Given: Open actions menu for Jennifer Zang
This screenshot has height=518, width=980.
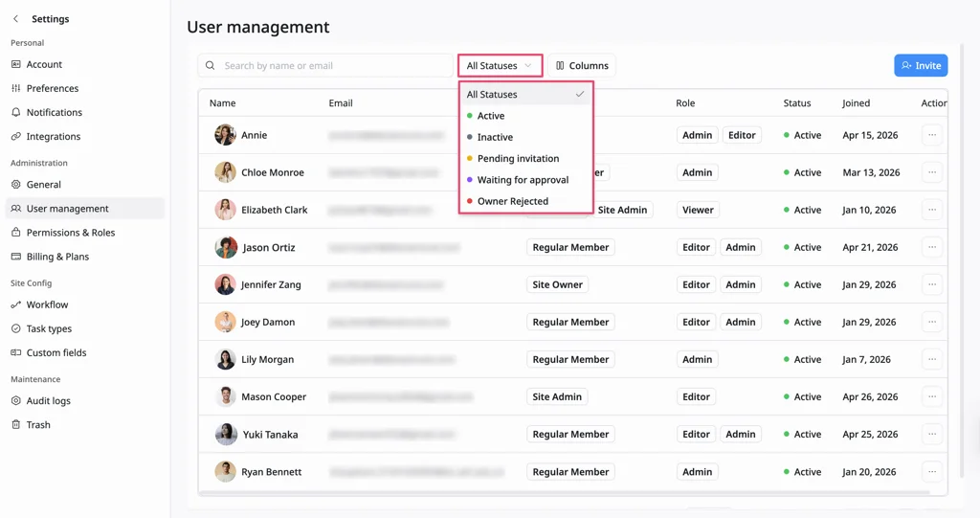Looking at the screenshot, I should click(x=932, y=284).
